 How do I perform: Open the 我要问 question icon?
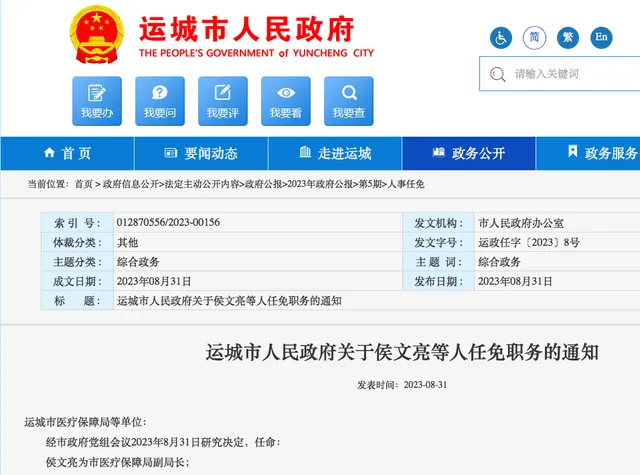(x=160, y=101)
